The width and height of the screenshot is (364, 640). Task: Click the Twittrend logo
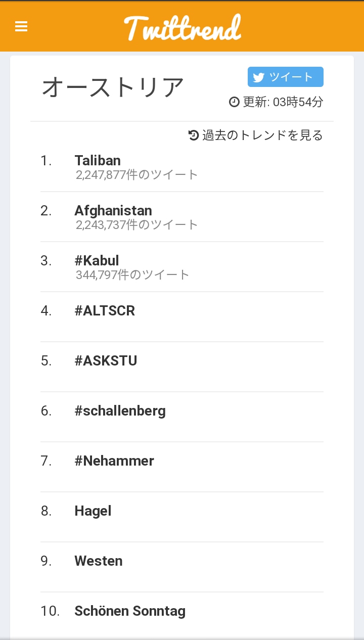pyautogui.click(x=183, y=27)
